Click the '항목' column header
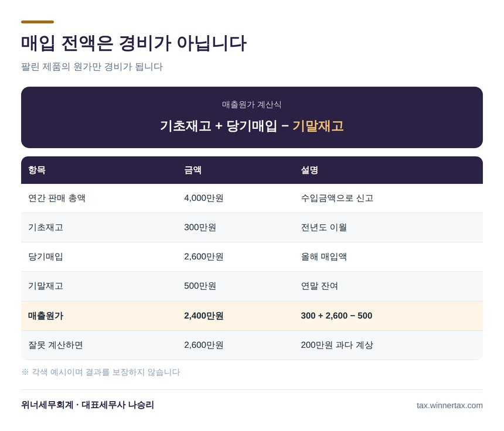The image size is (504, 431). (x=37, y=170)
